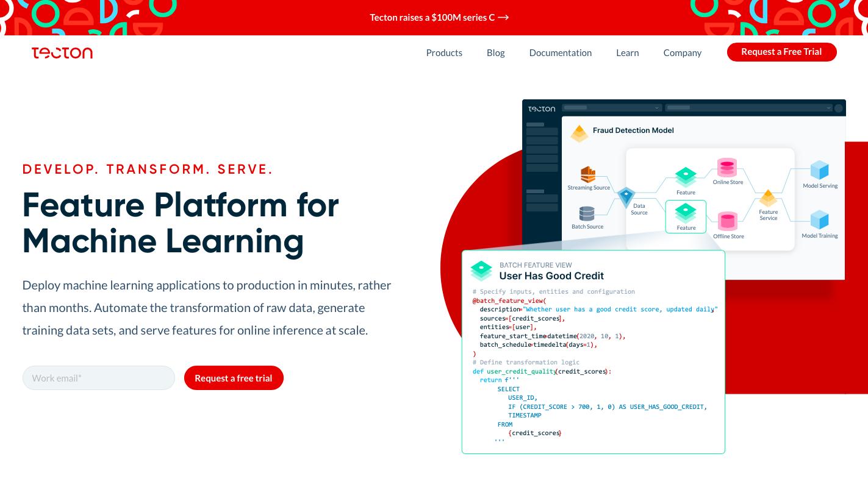Click the User Has Good Credit title
868x504 pixels.
point(551,276)
